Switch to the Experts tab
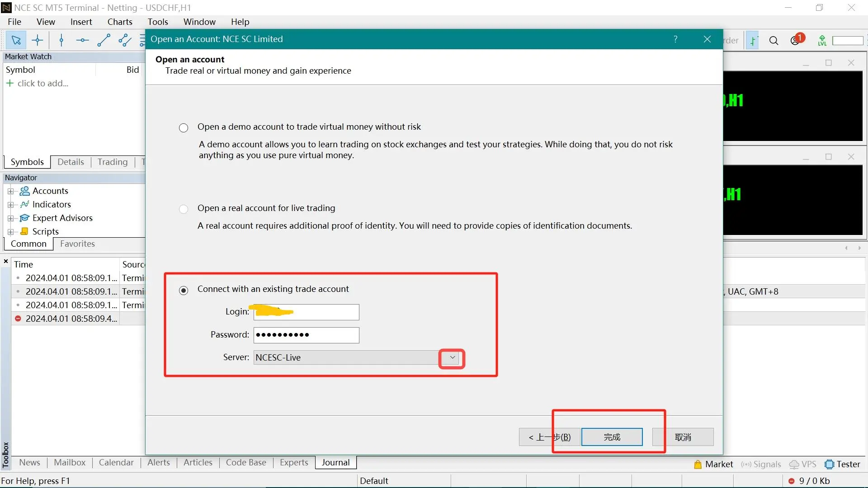Screen dimensions: 868x488 [294, 463]
